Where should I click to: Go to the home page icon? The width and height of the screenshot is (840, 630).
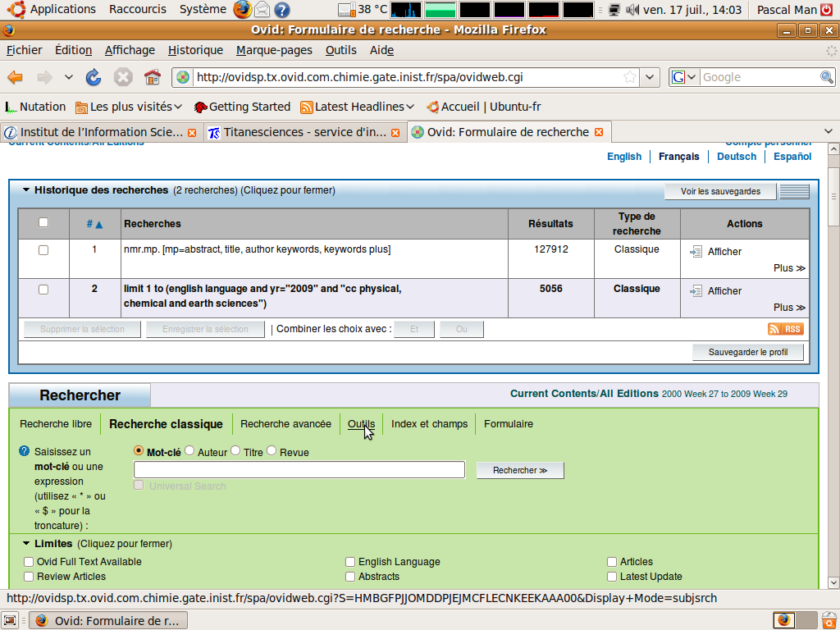point(152,77)
